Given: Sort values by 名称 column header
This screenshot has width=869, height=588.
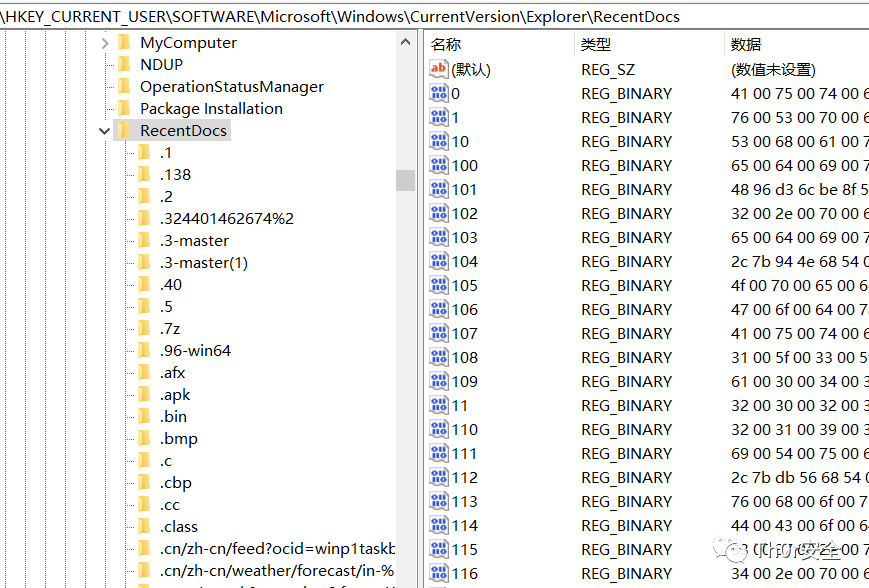Looking at the screenshot, I should (x=446, y=44).
